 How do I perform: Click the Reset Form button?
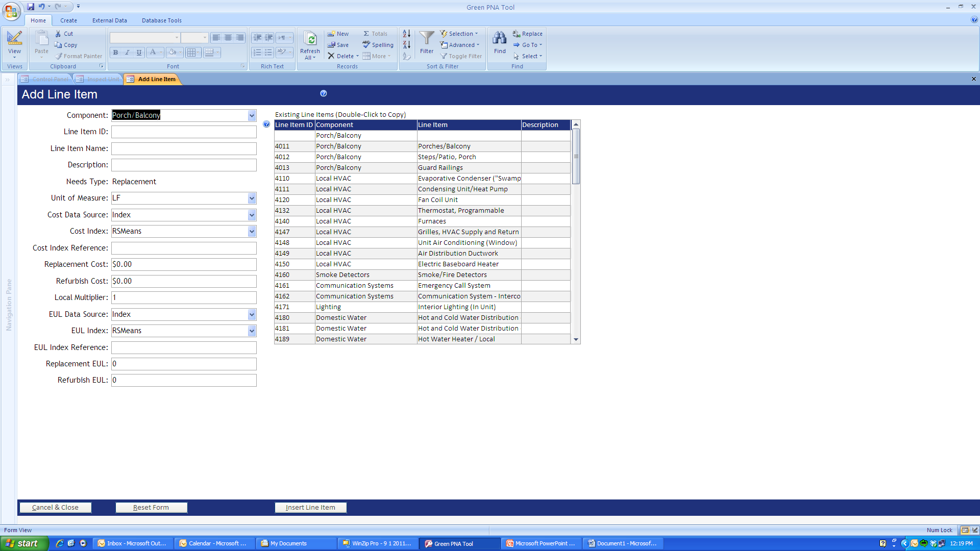point(151,508)
